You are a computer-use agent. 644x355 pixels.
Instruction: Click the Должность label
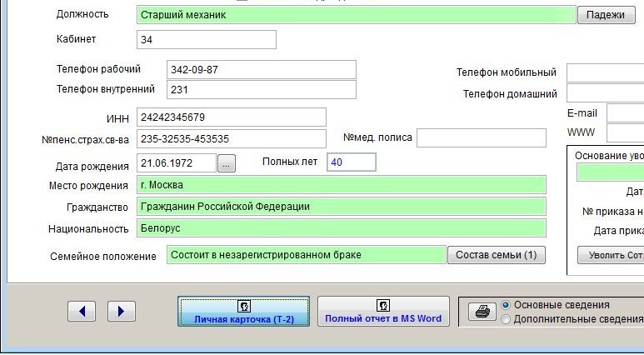coord(82,14)
